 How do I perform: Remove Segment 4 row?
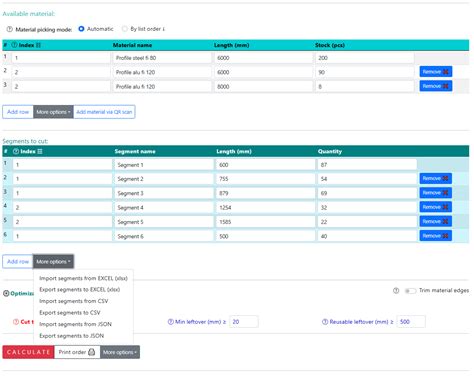[436, 207]
